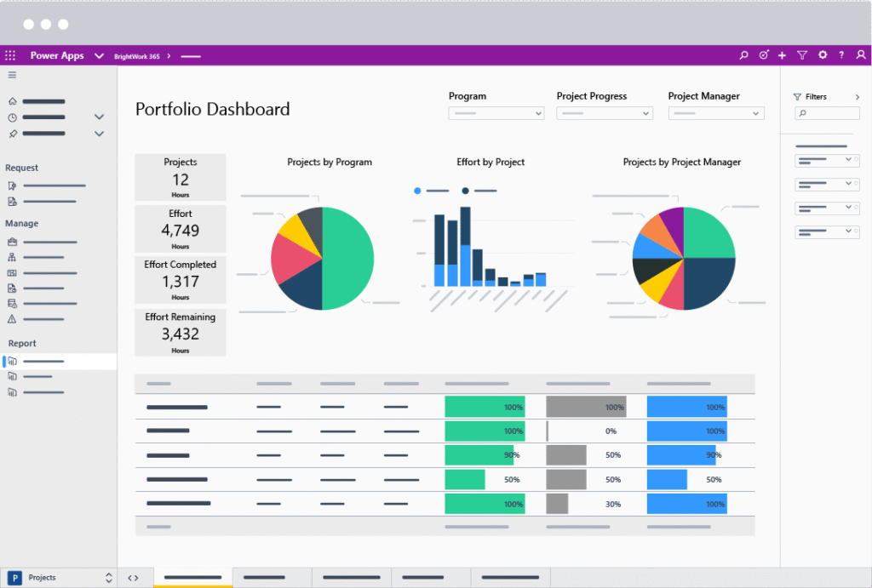Click Power Apps in the top menu bar
This screenshot has height=588, width=872.
[x=56, y=54]
